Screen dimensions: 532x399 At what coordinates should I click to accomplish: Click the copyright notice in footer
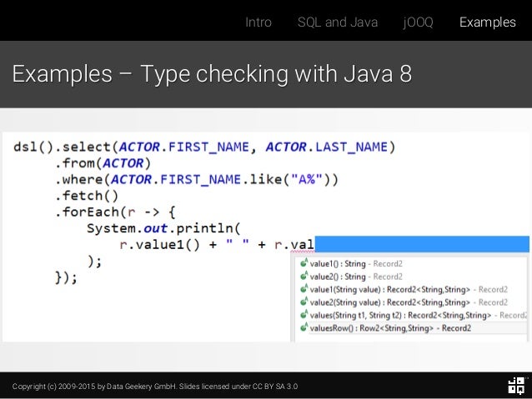point(155,387)
